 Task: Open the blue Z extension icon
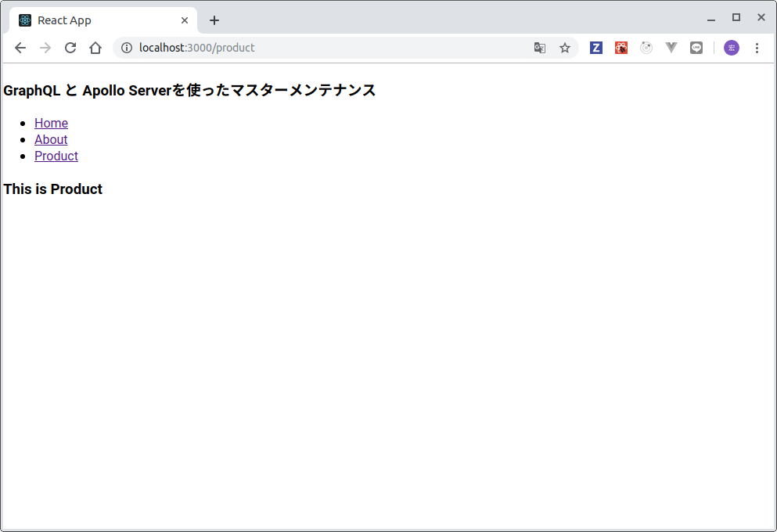pyautogui.click(x=596, y=48)
